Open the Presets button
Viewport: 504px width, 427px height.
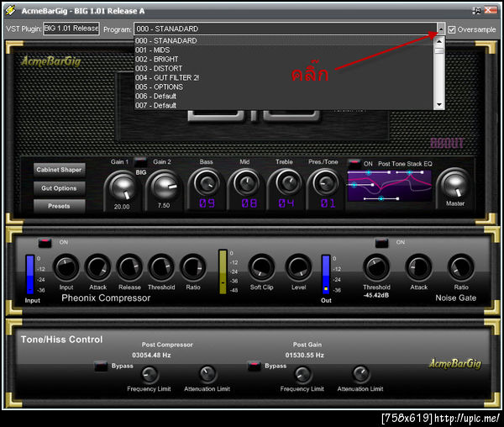click(x=59, y=206)
